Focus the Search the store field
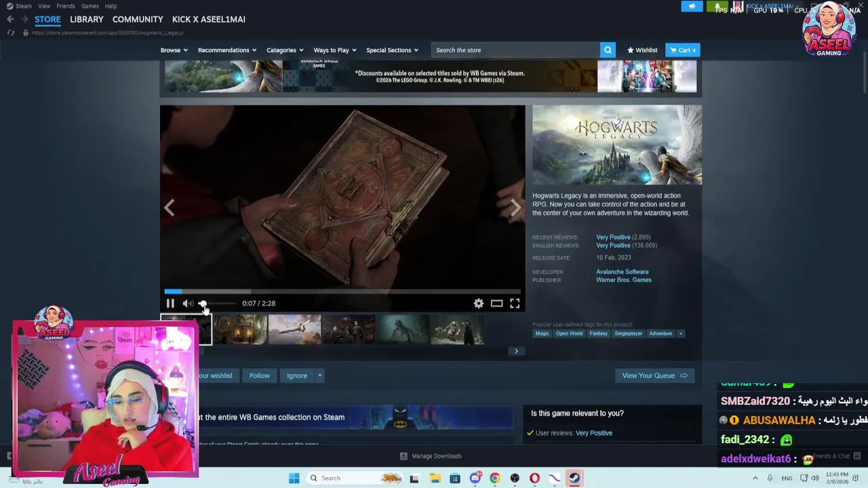 pyautogui.click(x=515, y=50)
